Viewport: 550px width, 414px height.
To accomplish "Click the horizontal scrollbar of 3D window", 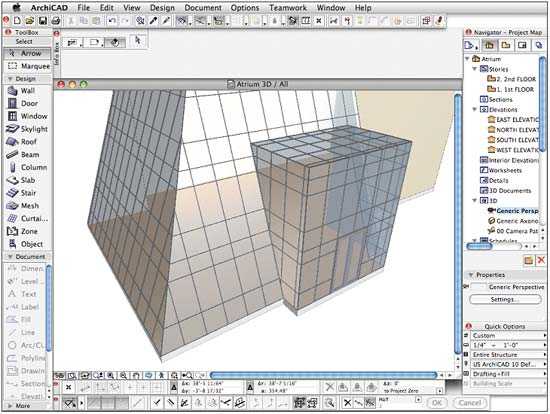I will click(323, 375).
